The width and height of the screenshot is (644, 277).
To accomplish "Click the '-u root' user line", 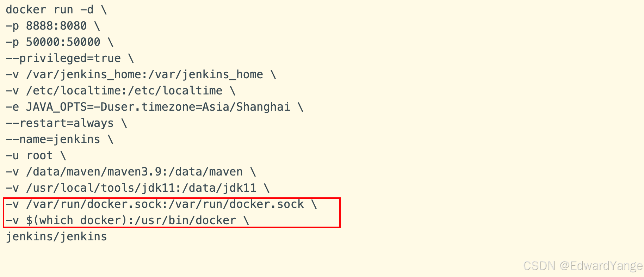I will [x=36, y=156].
